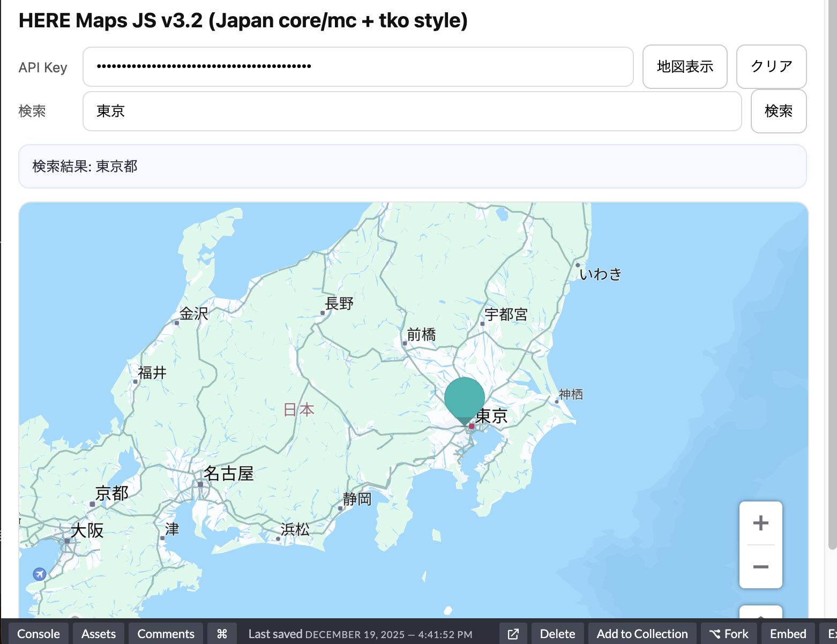The image size is (837, 644).
Task: Click Delete in the bottom bar
Action: pyautogui.click(x=557, y=634)
